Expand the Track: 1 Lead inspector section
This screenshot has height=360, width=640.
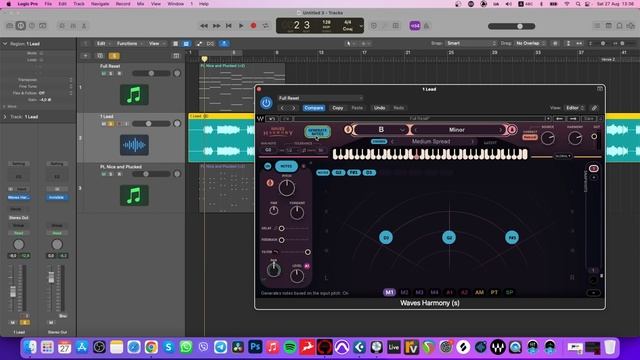click(x=5, y=117)
